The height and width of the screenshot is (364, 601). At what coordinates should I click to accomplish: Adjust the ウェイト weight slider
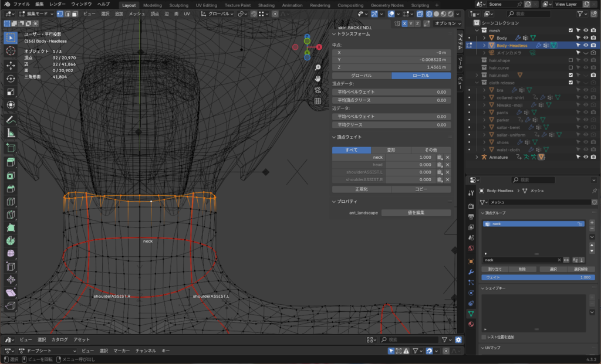(538, 277)
